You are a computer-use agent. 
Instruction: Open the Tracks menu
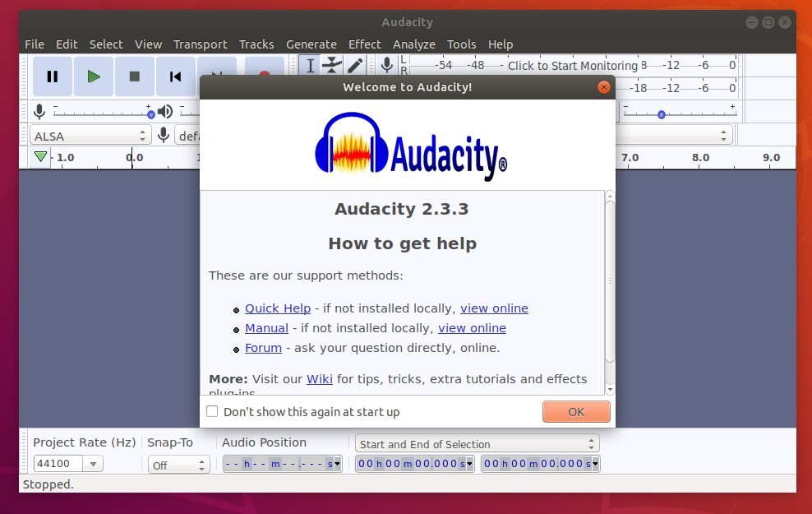click(256, 44)
